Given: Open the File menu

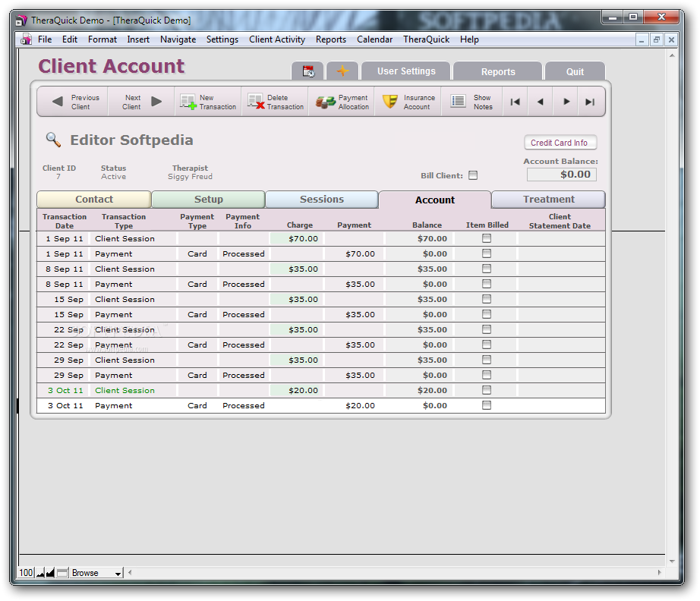Looking at the screenshot, I should 45,39.
